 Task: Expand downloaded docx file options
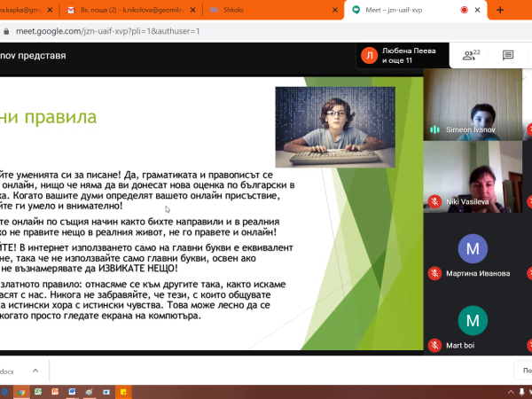[35, 371]
